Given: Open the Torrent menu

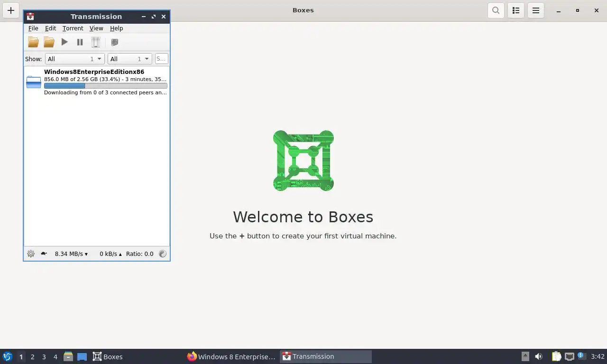Looking at the screenshot, I should click(73, 28).
